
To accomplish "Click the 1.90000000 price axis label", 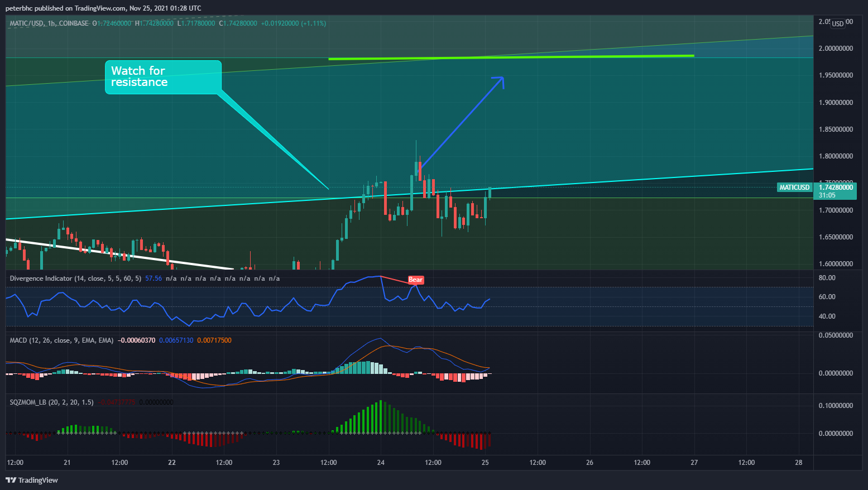I will pyautogui.click(x=836, y=103).
